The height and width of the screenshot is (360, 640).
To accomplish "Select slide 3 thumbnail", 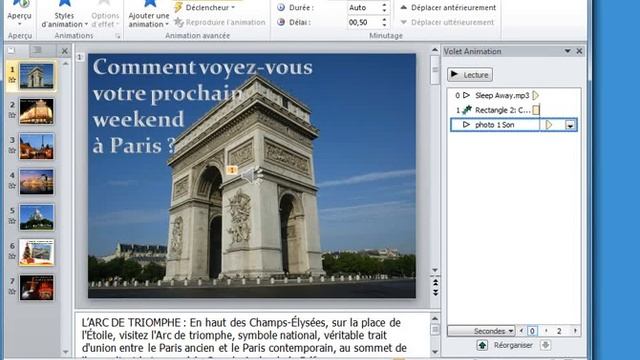I will tap(36, 146).
